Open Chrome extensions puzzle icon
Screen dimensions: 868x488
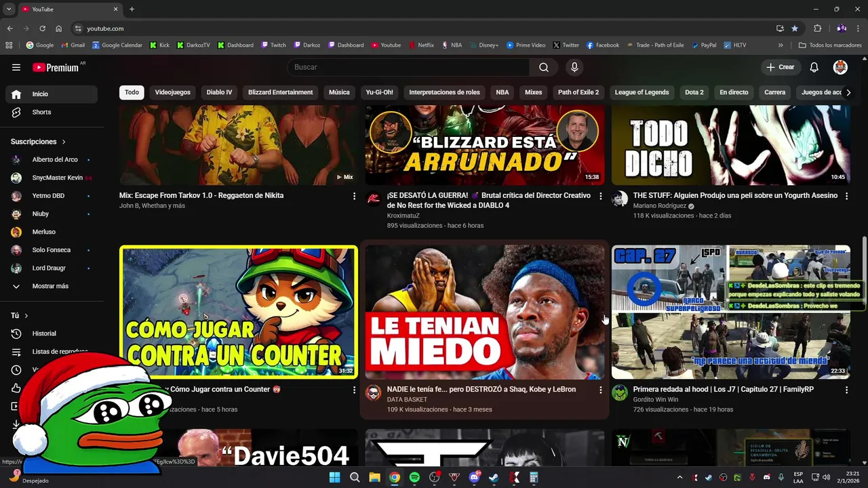(817, 28)
